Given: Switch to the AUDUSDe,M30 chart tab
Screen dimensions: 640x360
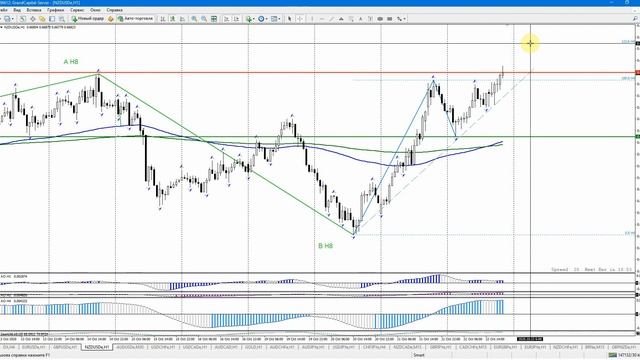Looking at the screenshot, I should (130, 347).
